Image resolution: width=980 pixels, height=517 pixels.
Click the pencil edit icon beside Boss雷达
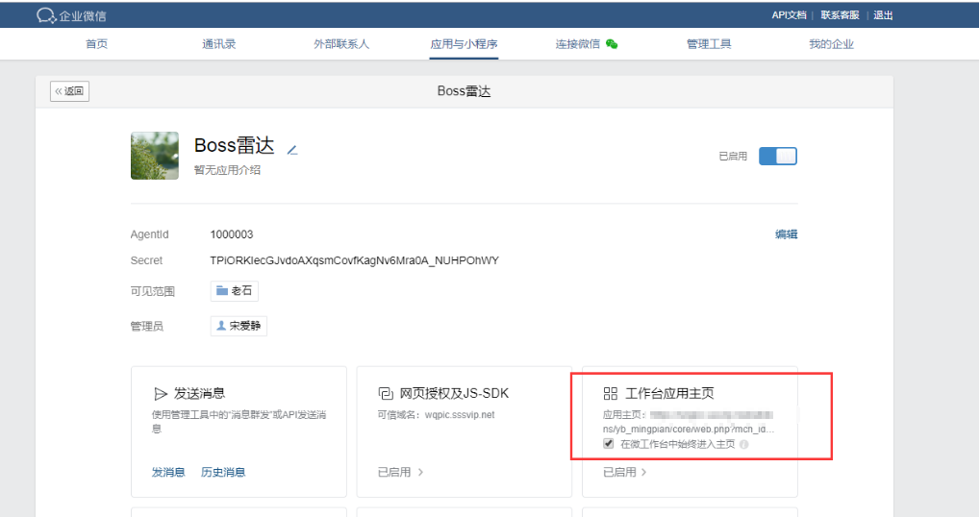pos(291,150)
